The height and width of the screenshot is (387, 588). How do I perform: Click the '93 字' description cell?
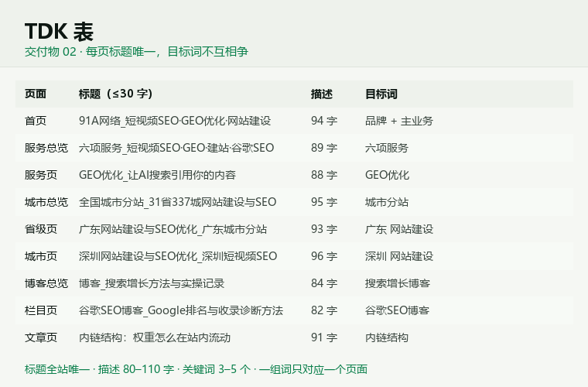tap(324, 229)
